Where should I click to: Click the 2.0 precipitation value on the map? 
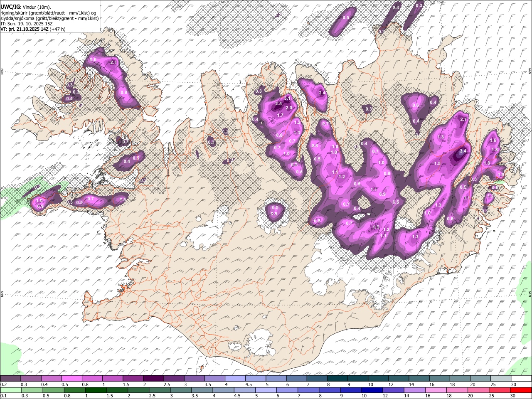[289, 108]
